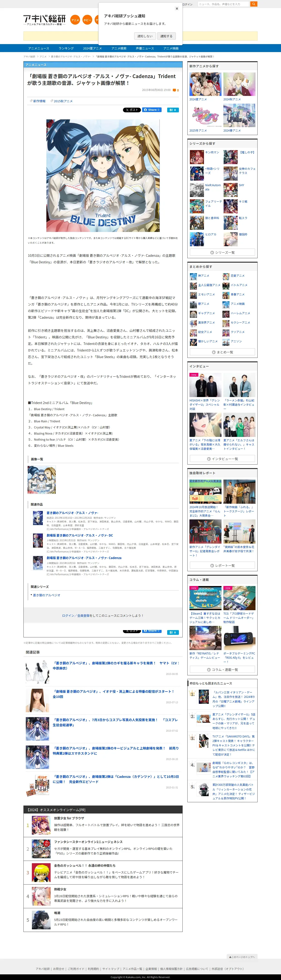Click the orange comment count icon

point(174,90)
